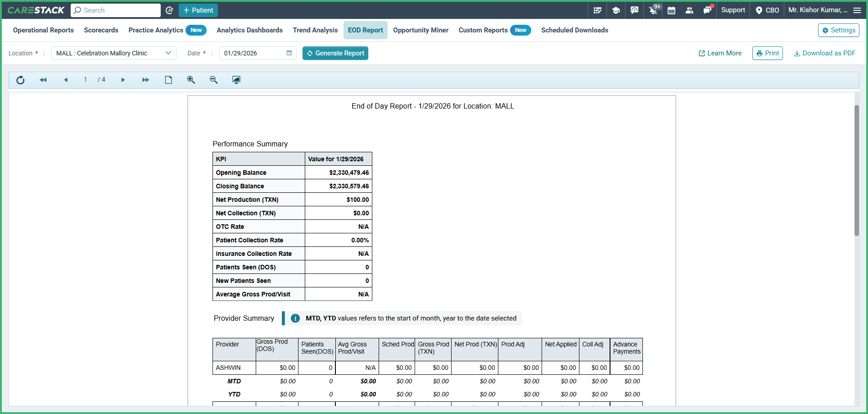Click Generate Report button
Screen dimensions: 868x414
coord(335,53)
